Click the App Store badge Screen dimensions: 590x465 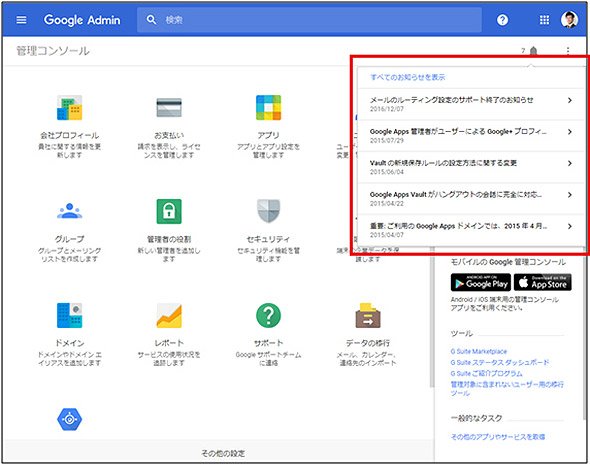tap(543, 283)
